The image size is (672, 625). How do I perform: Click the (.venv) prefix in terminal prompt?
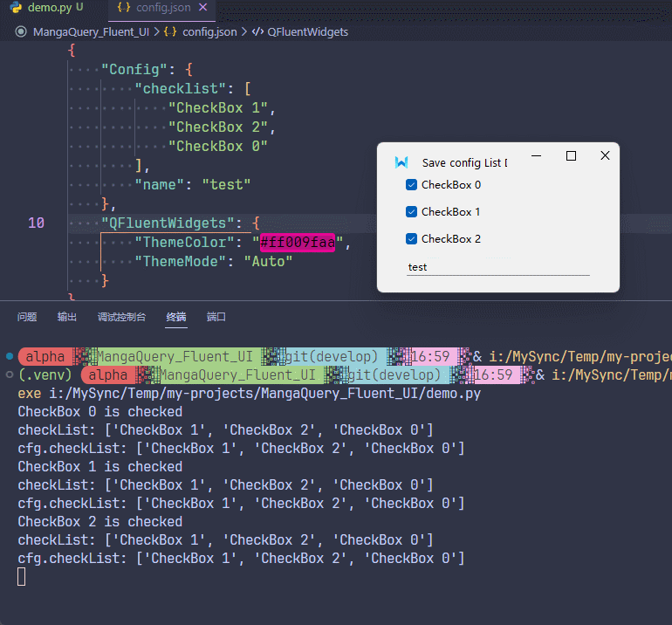pos(45,375)
